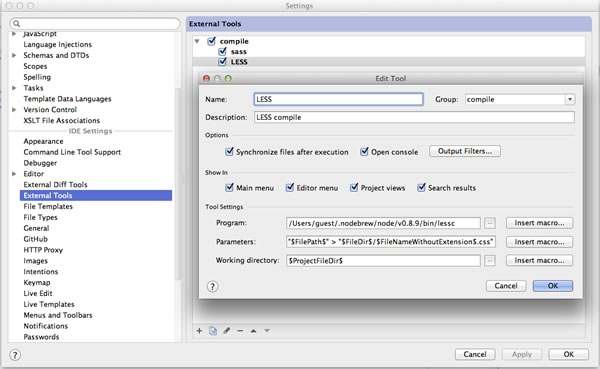Open the Group dropdown

point(570,100)
